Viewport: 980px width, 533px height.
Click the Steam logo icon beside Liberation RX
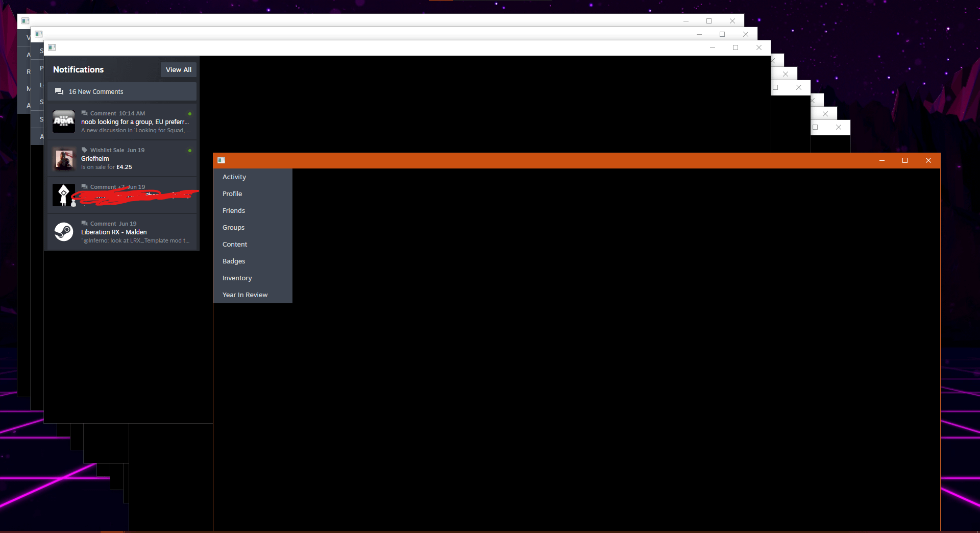click(64, 232)
